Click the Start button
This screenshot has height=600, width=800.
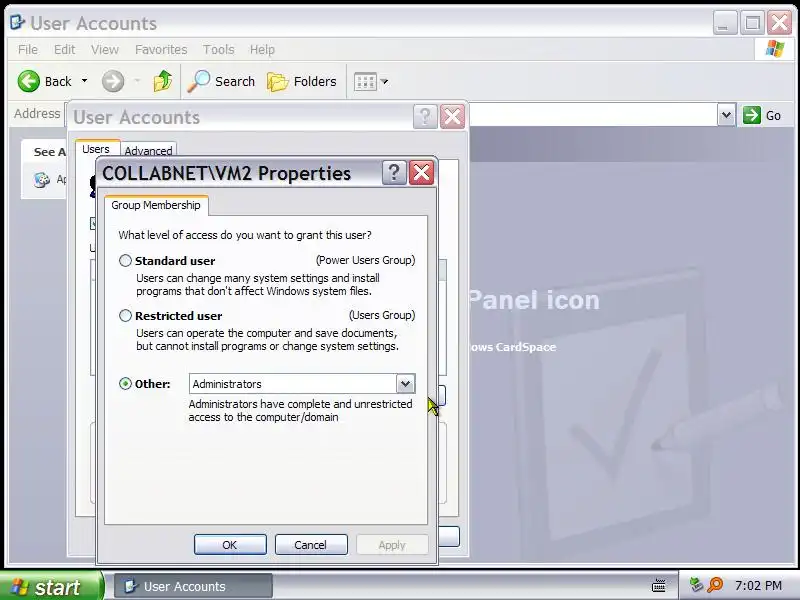pos(51,586)
